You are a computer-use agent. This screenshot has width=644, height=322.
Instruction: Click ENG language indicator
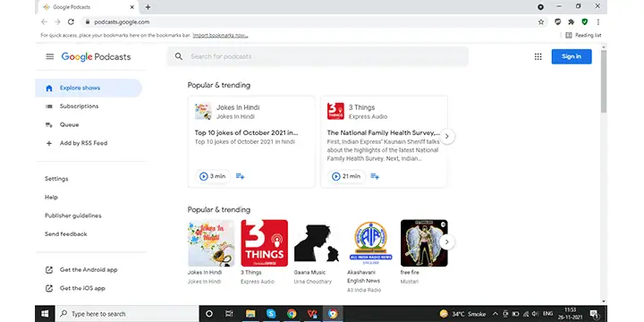coord(548,314)
